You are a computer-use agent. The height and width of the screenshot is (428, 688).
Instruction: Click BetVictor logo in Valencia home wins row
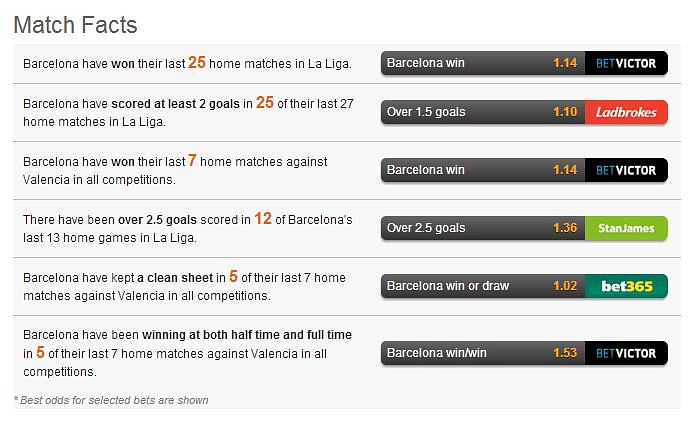(x=626, y=170)
